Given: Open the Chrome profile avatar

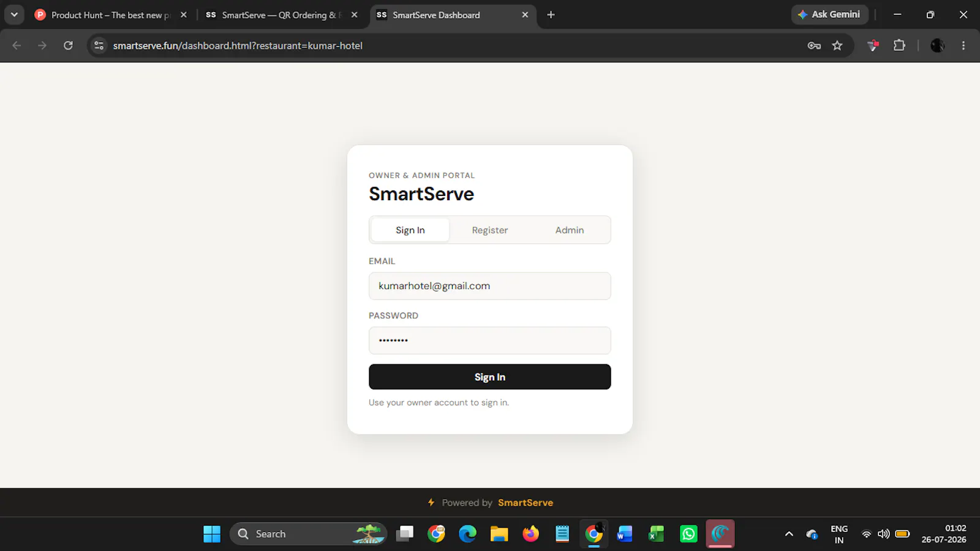Looking at the screenshot, I should (937, 45).
